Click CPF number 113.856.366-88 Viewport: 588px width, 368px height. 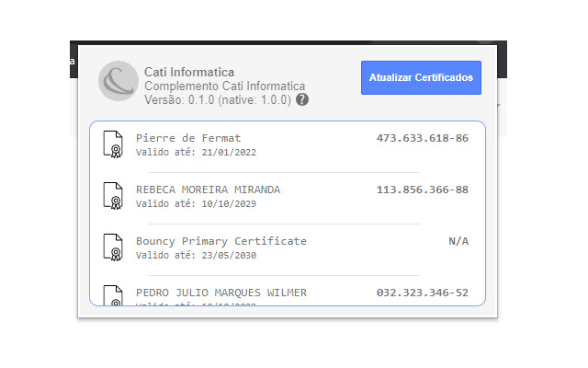tap(423, 190)
